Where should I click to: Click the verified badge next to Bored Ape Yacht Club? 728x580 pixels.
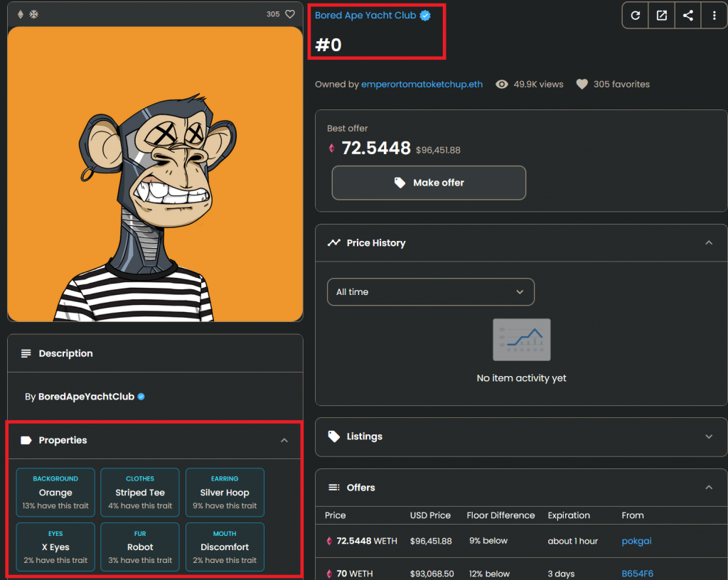point(425,16)
